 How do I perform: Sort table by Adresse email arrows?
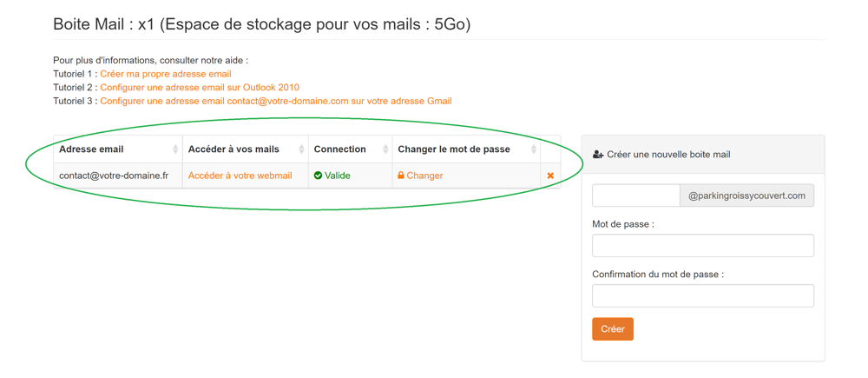[x=175, y=149]
